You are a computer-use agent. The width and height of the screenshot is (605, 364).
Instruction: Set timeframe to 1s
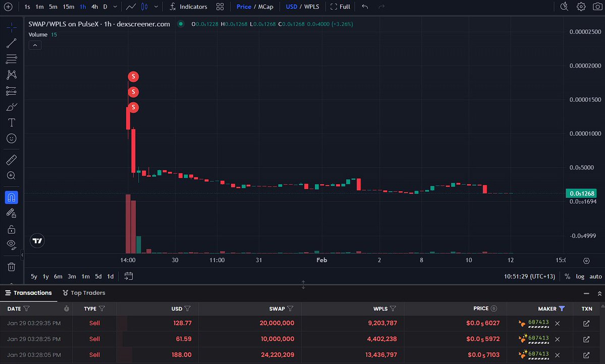[x=27, y=7]
